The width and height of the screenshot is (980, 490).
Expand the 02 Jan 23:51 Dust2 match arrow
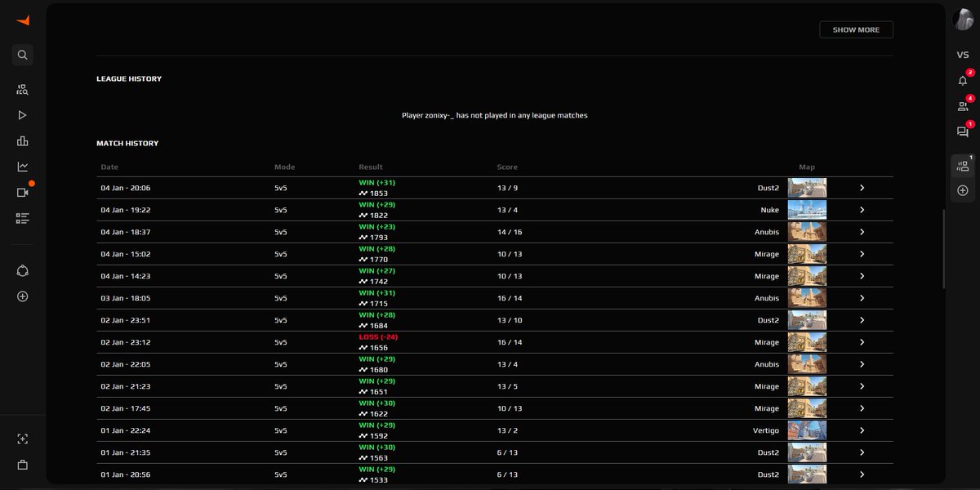[x=862, y=320]
